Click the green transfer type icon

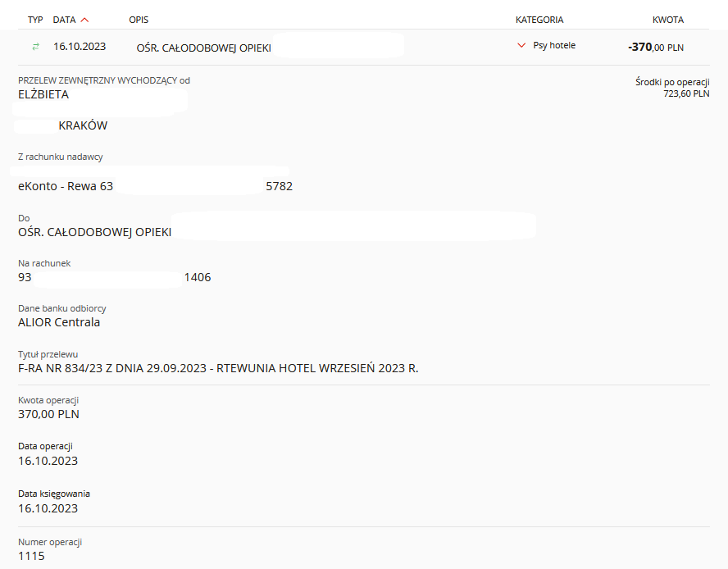[36, 47]
